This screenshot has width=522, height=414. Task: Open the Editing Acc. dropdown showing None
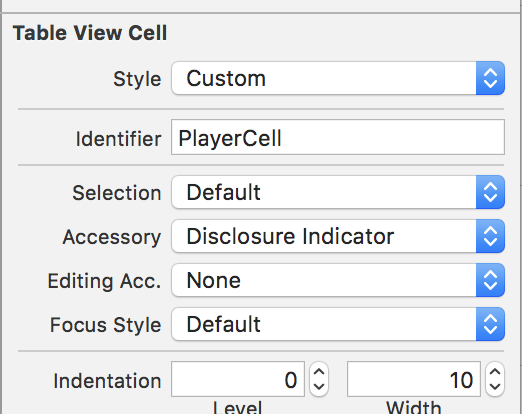[338, 280]
